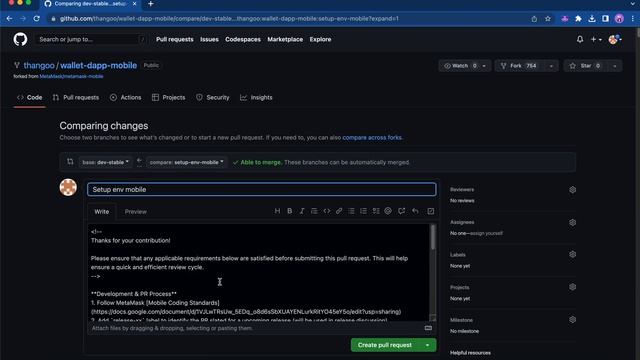Screen dimensions: 640x360
Task: Add a link in the editor
Action: pyautogui.click(x=339, y=211)
